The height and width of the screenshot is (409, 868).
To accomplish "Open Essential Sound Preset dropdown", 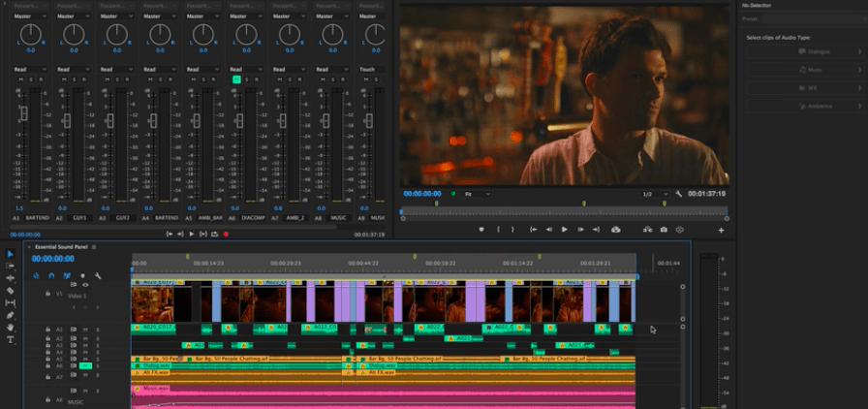I will pos(813,18).
